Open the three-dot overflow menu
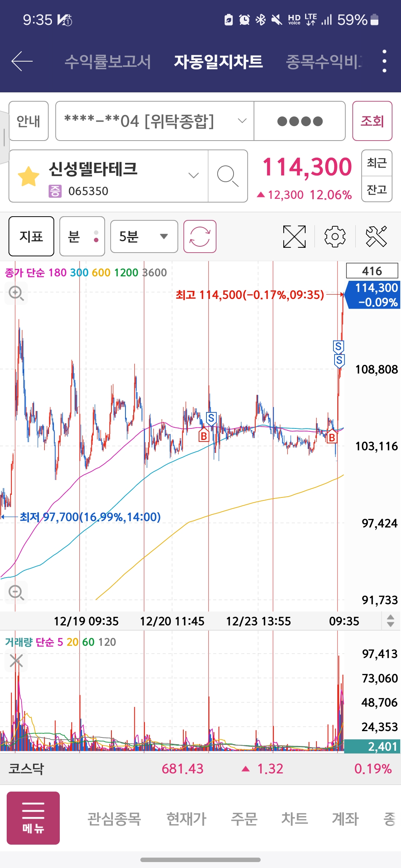The width and height of the screenshot is (401, 868). point(384,61)
